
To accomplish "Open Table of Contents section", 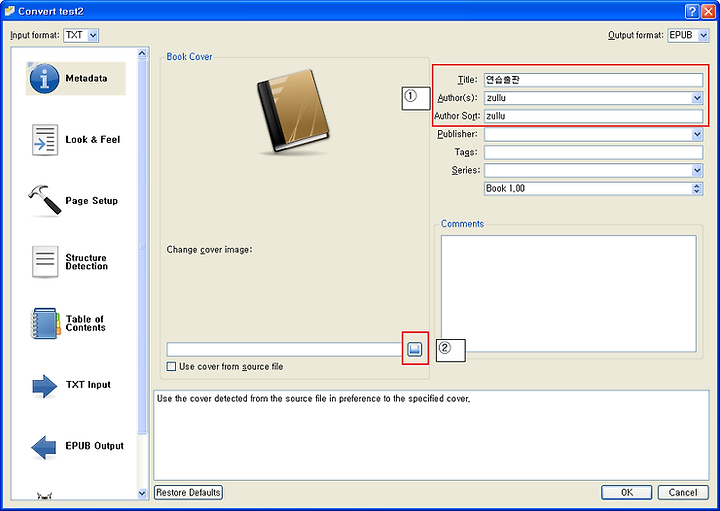I will 69,323.
